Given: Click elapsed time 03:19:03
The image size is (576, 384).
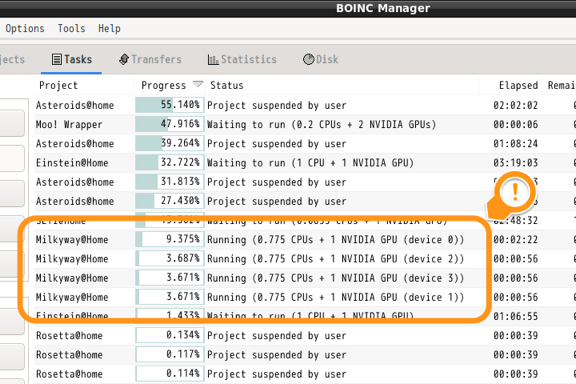Looking at the screenshot, I should pos(515,163).
